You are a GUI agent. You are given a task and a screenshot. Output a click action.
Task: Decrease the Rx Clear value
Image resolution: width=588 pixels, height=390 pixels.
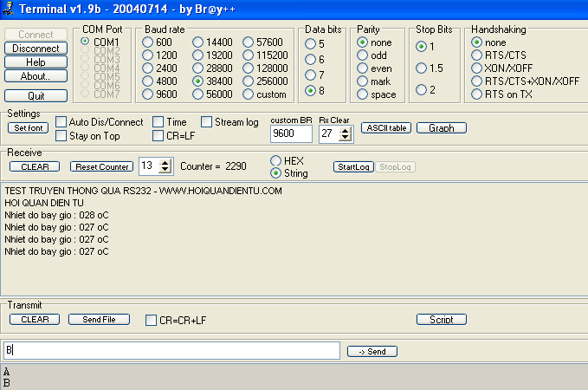346,138
